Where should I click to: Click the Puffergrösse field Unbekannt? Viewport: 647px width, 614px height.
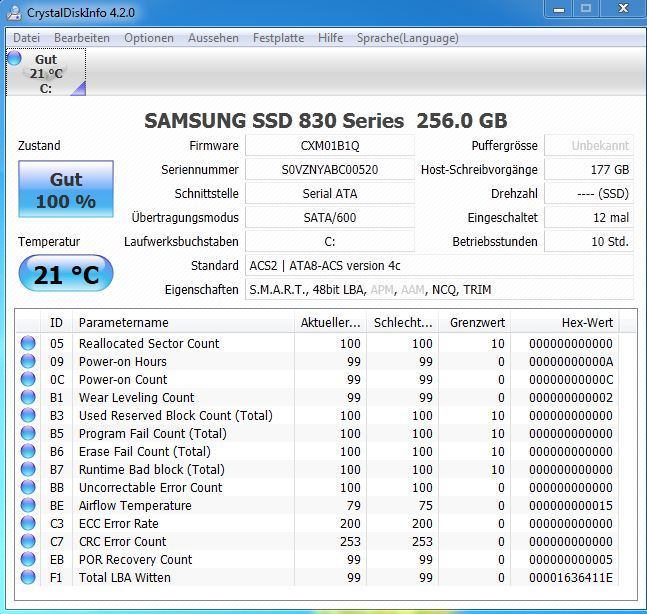point(589,146)
